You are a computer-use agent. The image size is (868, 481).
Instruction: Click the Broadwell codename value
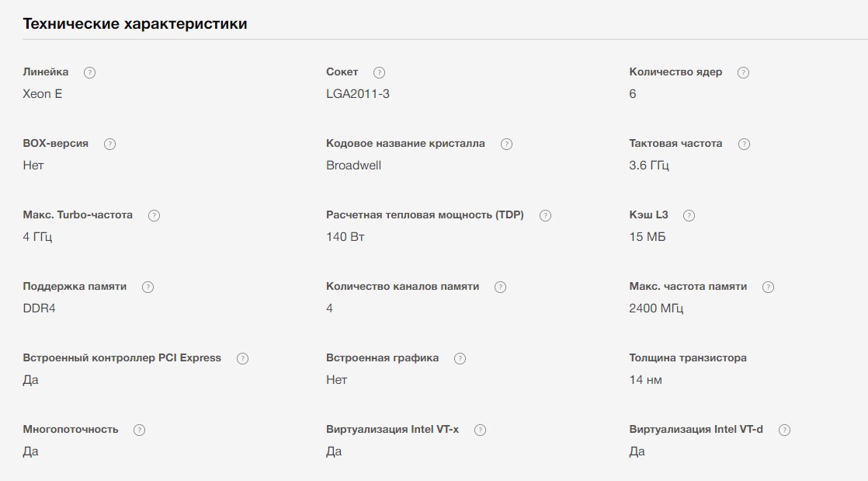354,166
